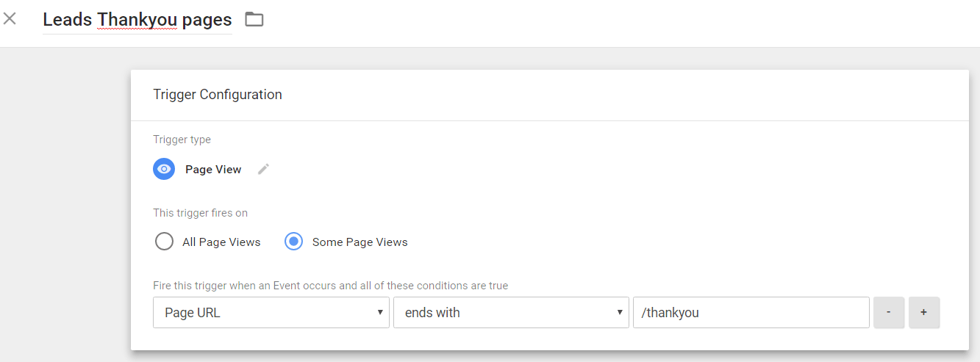The image size is (980, 362).
Task: Remove the condition with the minus button
Action: click(889, 312)
